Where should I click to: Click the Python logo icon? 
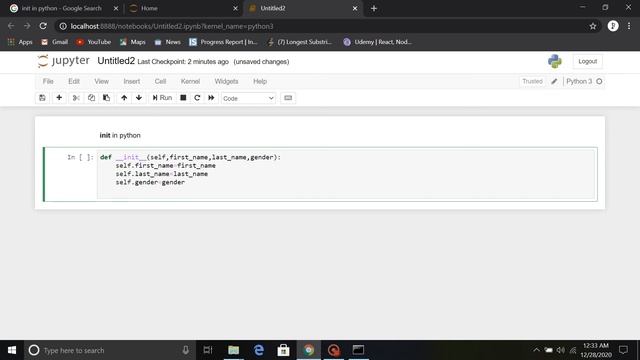pyautogui.click(x=555, y=61)
